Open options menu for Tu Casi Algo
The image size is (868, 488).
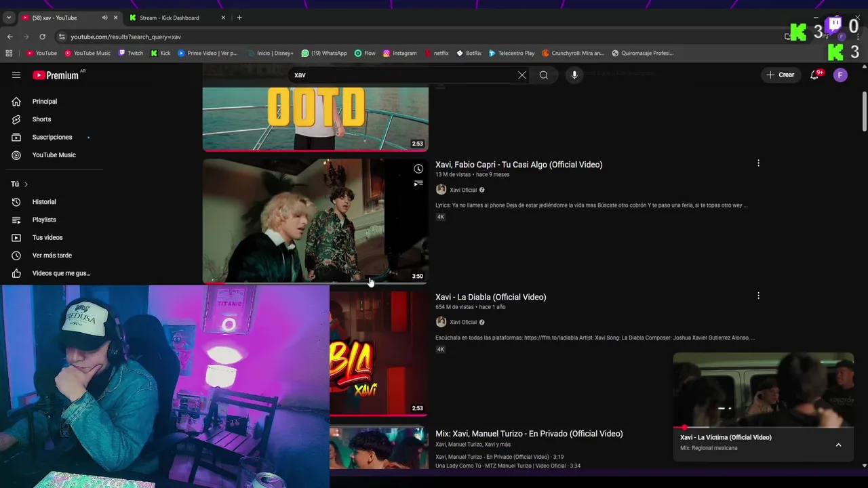(758, 163)
